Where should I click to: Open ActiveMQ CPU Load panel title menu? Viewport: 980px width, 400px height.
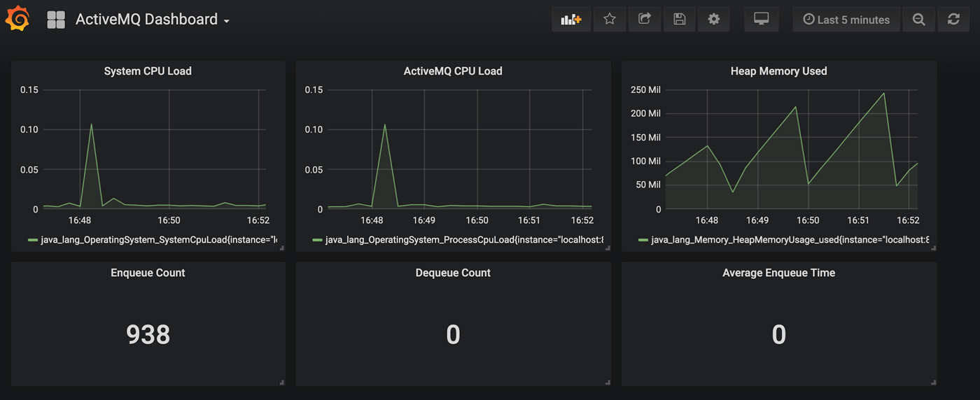453,71
